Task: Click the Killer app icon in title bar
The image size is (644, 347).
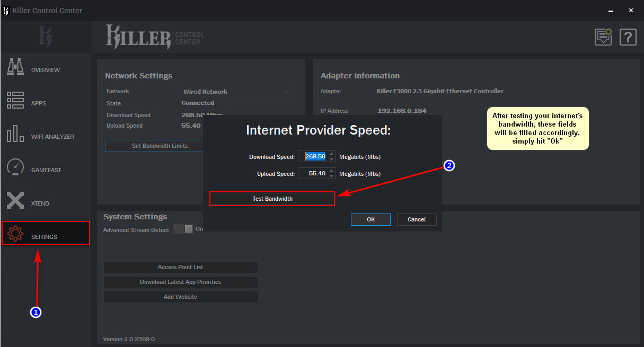Action: (6, 11)
